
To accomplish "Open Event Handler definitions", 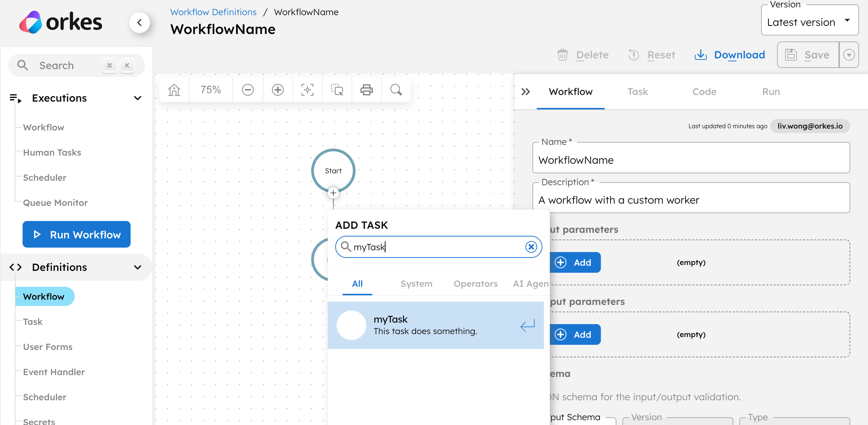I will (x=54, y=372).
